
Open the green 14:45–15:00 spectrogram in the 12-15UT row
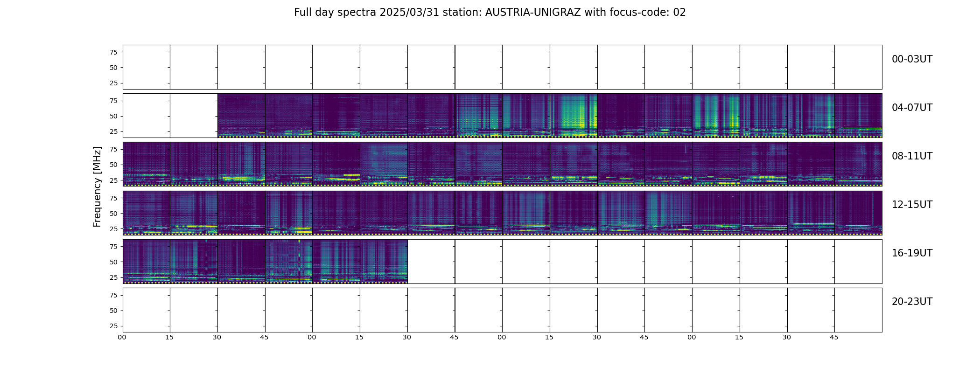pos(668,213)
